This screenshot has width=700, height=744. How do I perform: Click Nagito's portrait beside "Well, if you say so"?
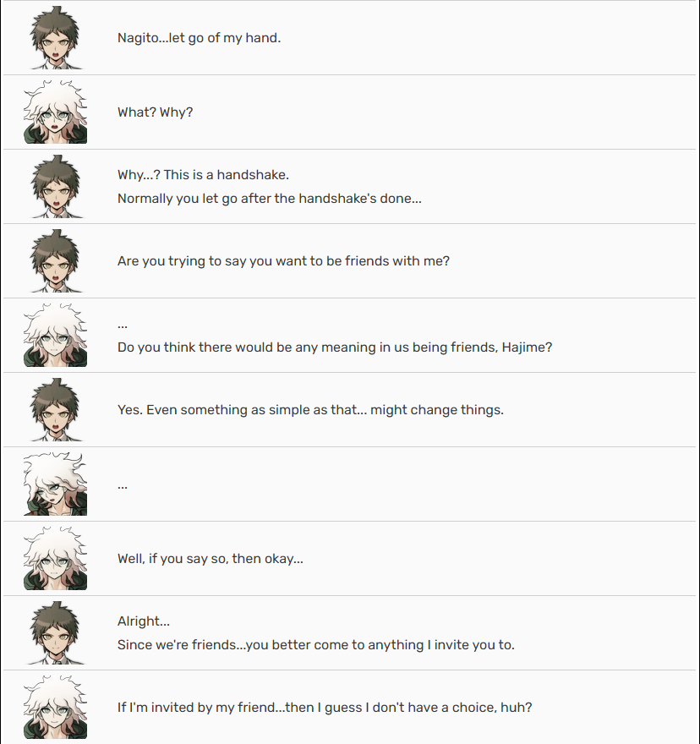point(55,559)
